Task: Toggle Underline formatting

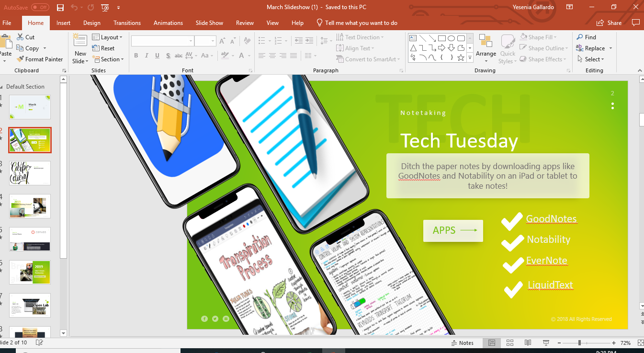Action: pos(157,56)
